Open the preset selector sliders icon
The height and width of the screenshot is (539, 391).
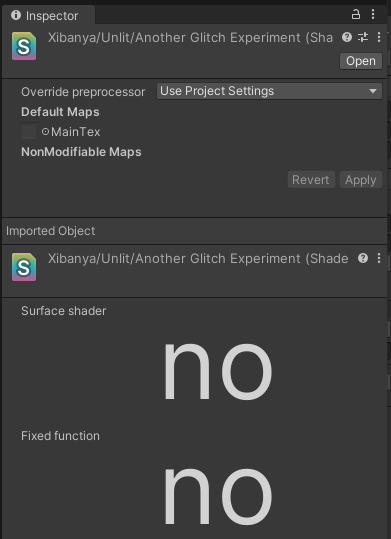363,37
